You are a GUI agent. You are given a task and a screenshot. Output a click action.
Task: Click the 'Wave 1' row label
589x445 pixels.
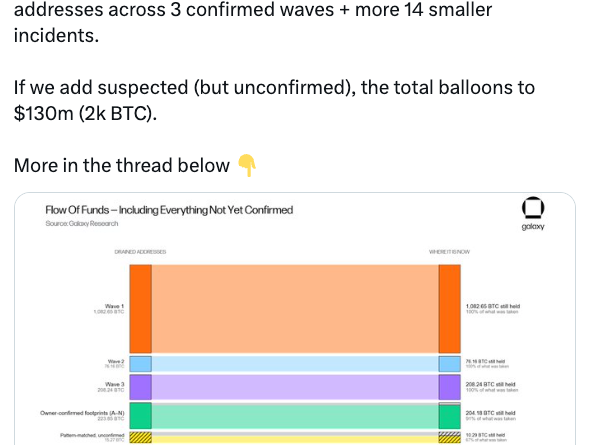pos(114,306)
